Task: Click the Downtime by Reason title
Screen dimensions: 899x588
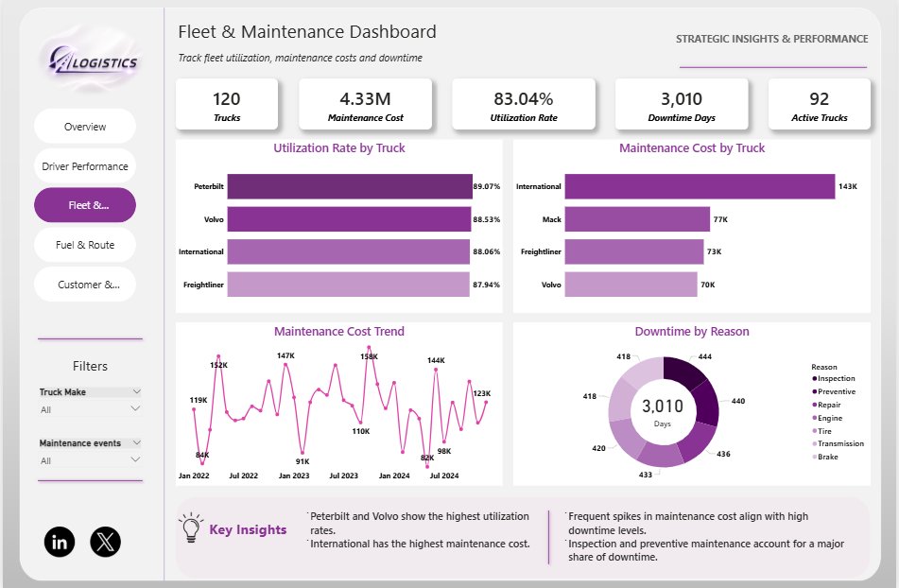Action: point(691,331)
